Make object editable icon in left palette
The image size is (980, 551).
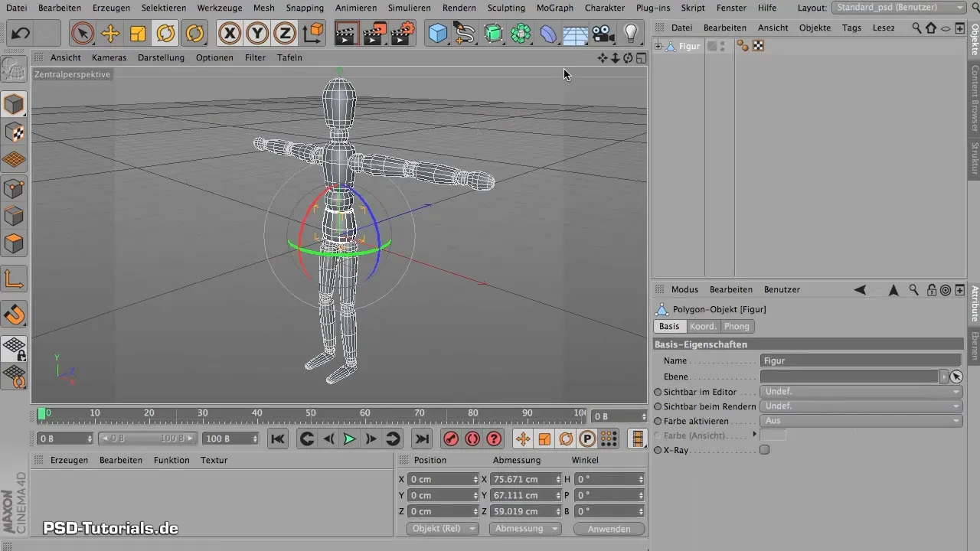15,70
